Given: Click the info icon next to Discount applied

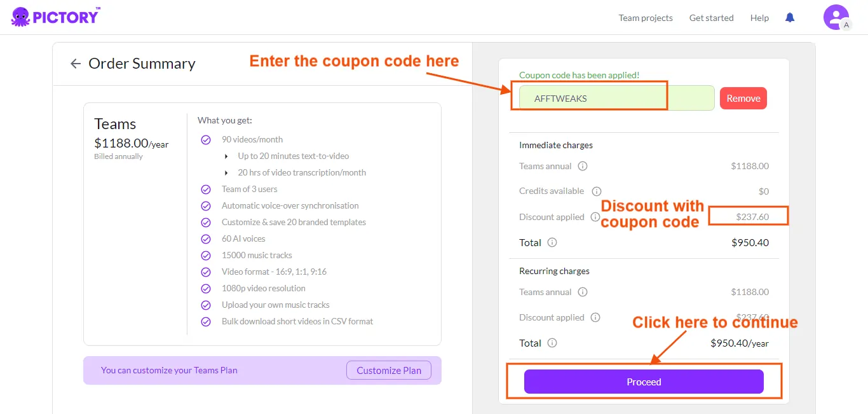Looking at the screenshot, I should click(595, 217).
